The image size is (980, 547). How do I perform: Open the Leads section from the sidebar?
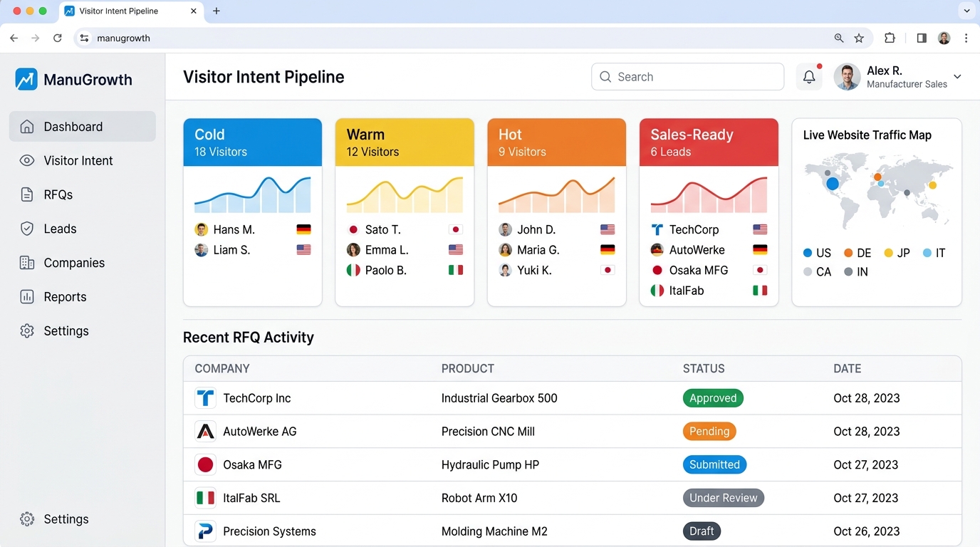coord(26,229)
